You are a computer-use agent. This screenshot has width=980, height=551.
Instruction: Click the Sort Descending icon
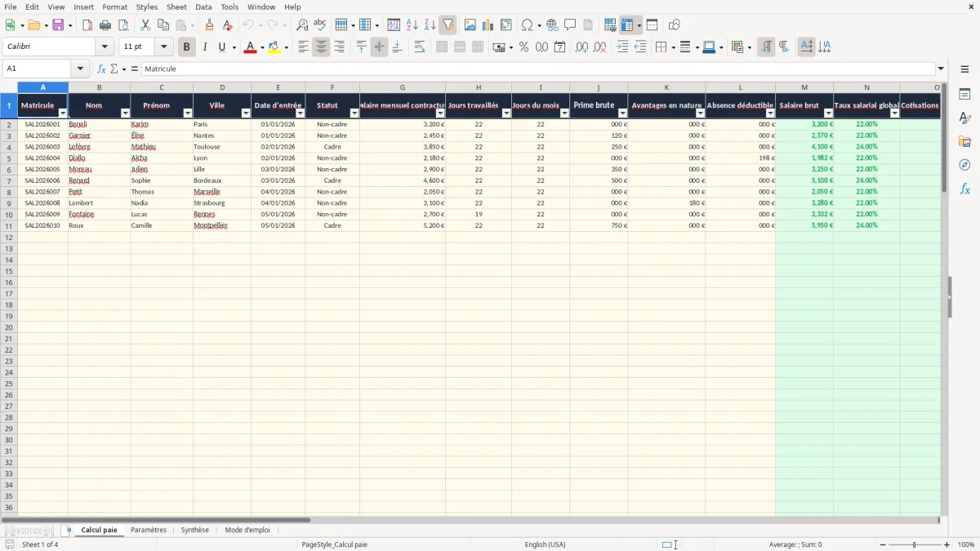tap(430, 25)
